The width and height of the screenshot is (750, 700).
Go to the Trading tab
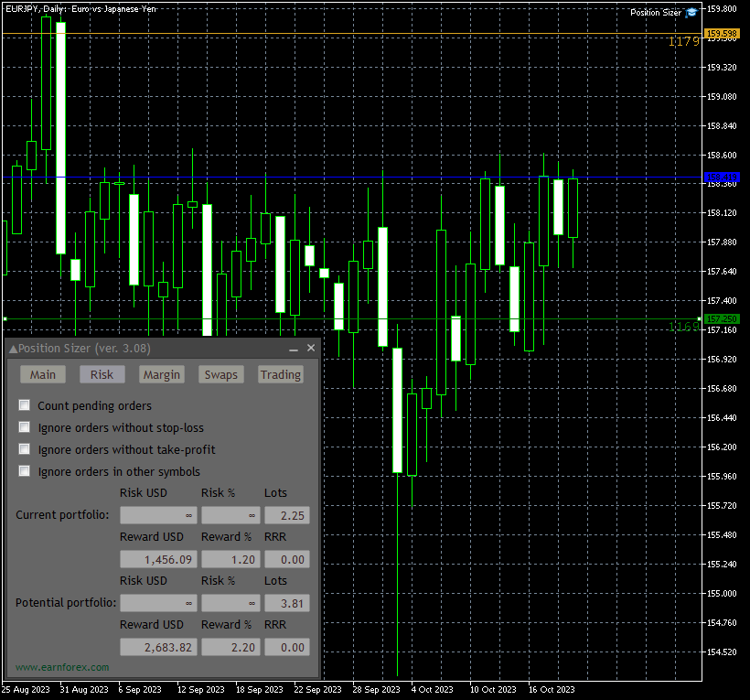coord(280,374)
